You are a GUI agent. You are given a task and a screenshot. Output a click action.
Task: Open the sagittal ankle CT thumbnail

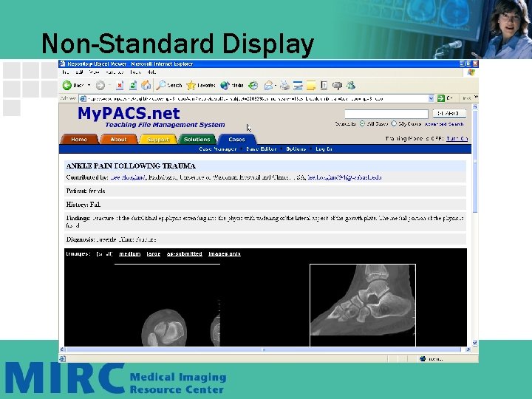363,305
